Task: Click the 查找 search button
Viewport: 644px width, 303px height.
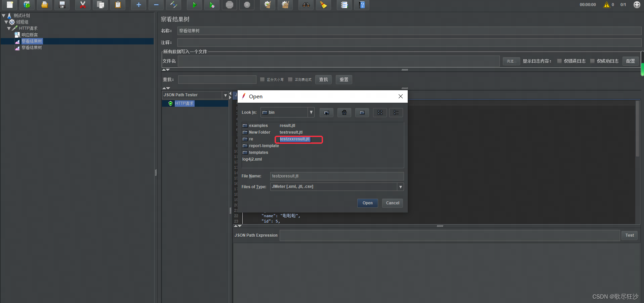Action: 323,79
